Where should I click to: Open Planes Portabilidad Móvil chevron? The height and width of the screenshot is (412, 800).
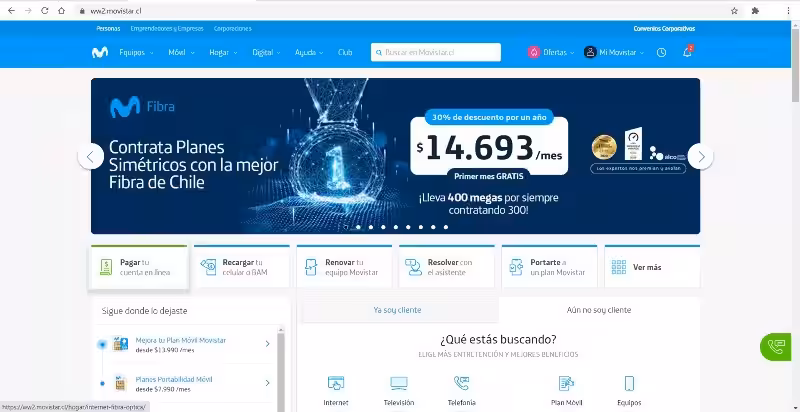267,383
